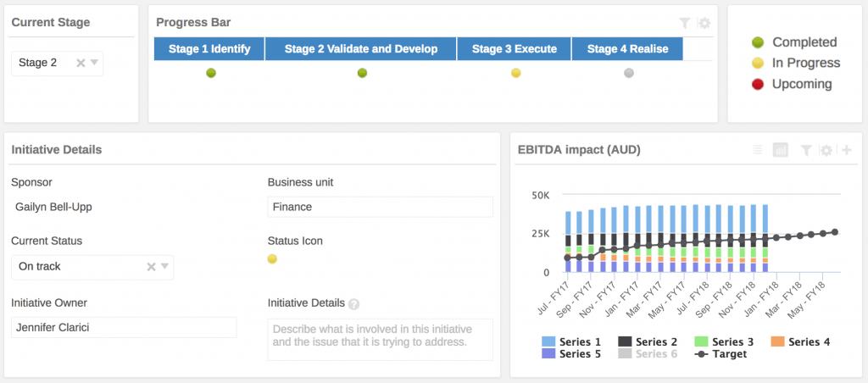The width and height of the screenshot is (868, 383).
Task: Click the Initiative Details description text area
Action: (x=380, y=339)
